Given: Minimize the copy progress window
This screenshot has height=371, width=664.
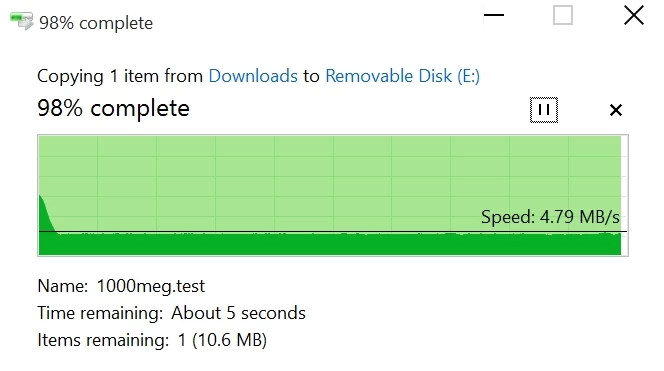Looking at the screenshot, I should (x=494, y=15).
